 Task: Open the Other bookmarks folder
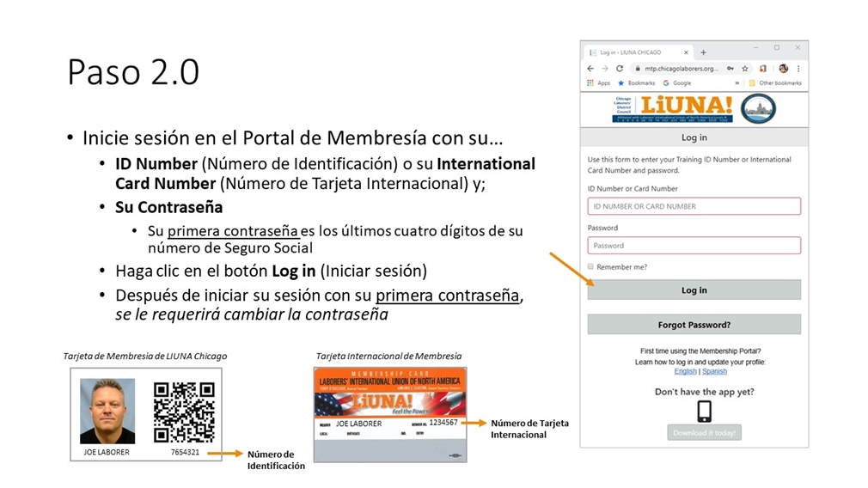pos(775,83)
